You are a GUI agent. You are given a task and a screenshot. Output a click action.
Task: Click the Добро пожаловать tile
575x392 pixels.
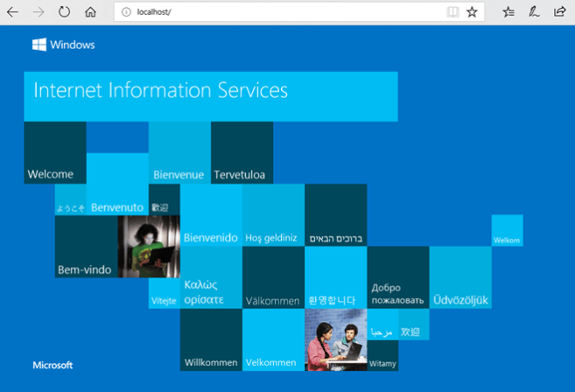point(398,277)
